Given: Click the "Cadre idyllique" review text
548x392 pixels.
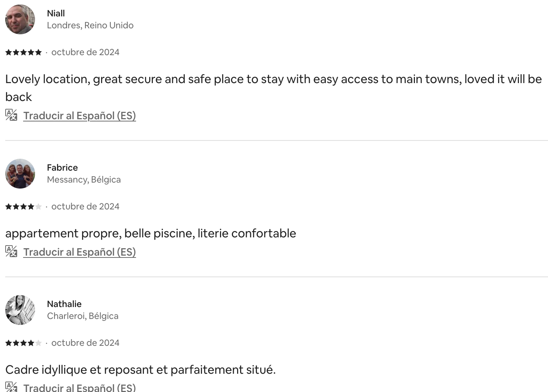Looking at the screenshot, I should coord(141,370).
